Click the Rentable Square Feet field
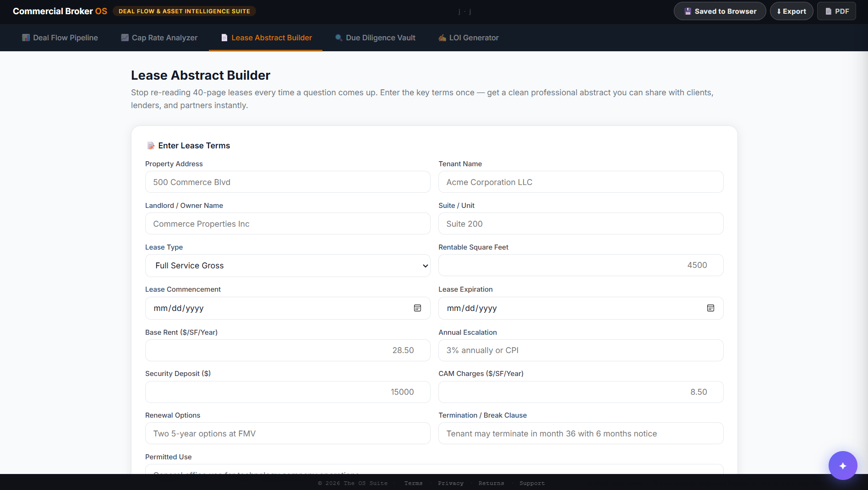Screen dimensions: 868x490 pos(581,265)
